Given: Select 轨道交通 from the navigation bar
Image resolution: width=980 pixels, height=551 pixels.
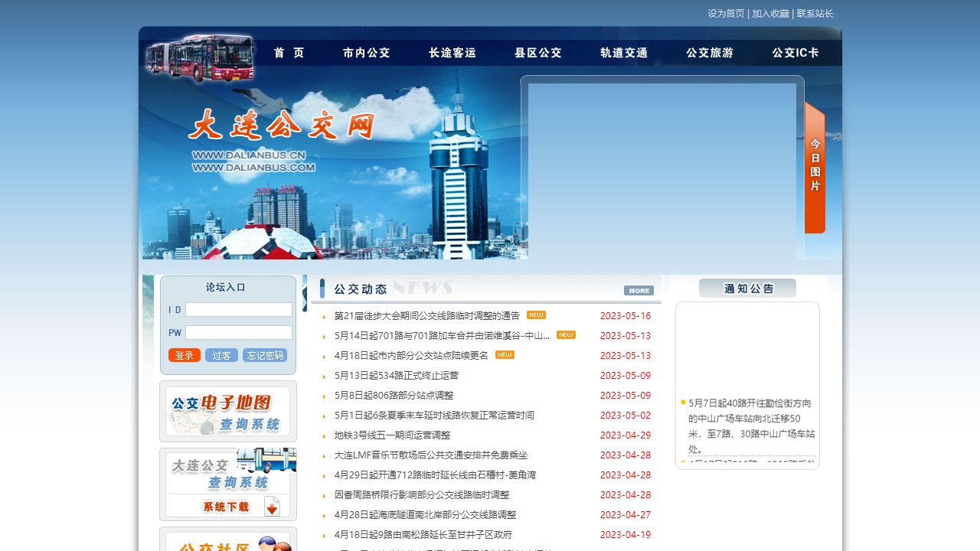Looking at the screenshot, I should 623,53.
